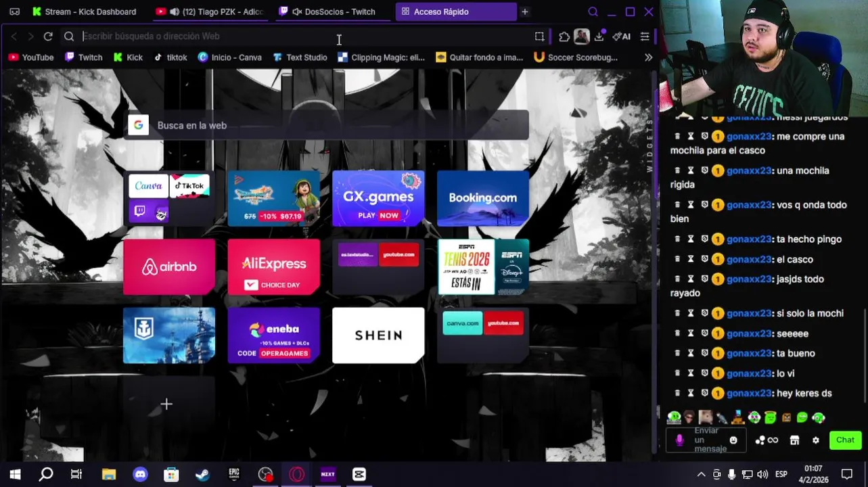Open the chat shop storefront icon

[795, 440]
